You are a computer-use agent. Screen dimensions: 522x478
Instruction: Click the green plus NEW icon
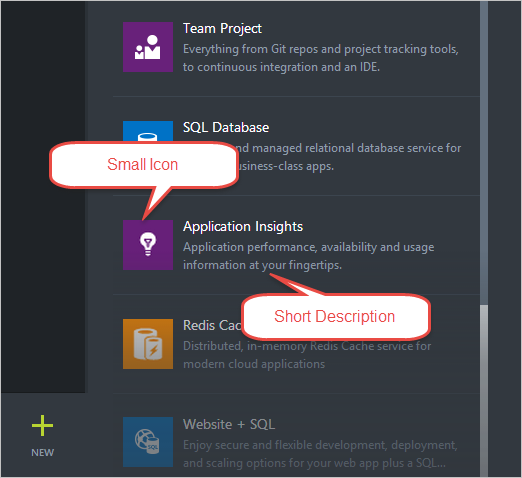pos(42,426)
